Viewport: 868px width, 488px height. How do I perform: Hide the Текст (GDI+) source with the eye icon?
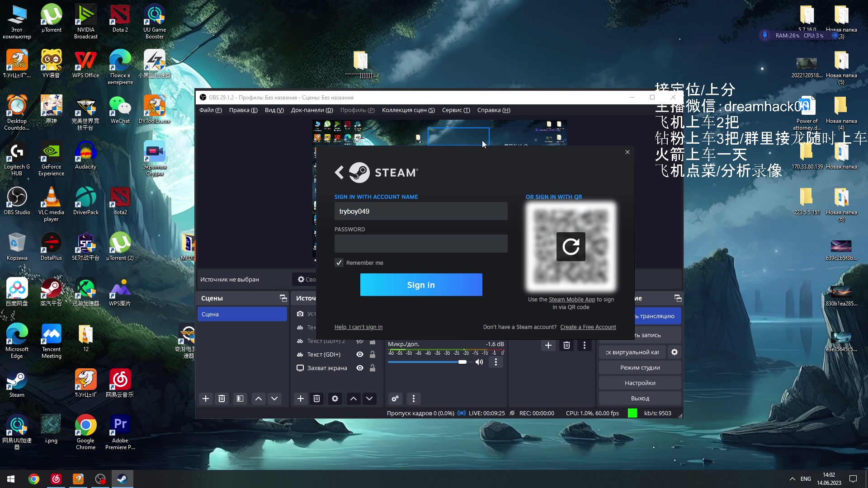[360, 354]
